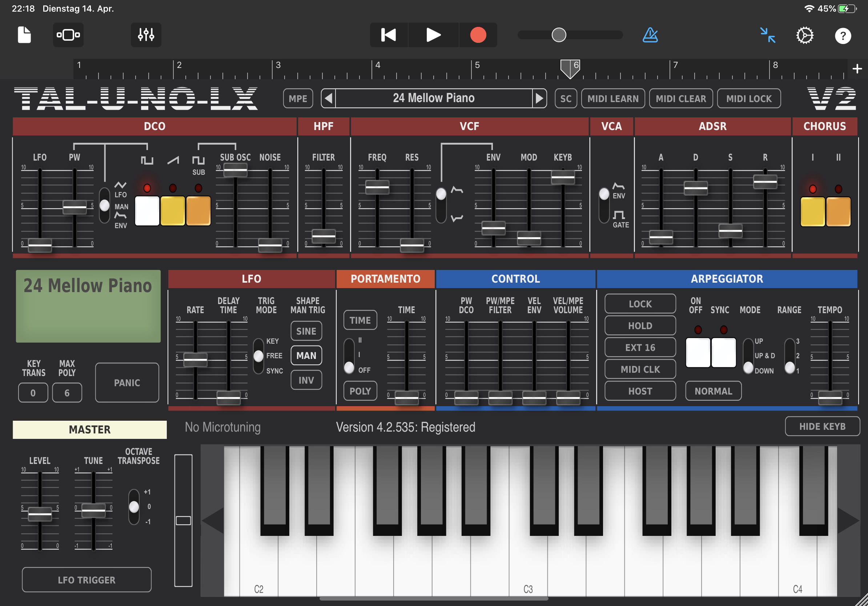Click the INV LFO button

coord(306,380)
